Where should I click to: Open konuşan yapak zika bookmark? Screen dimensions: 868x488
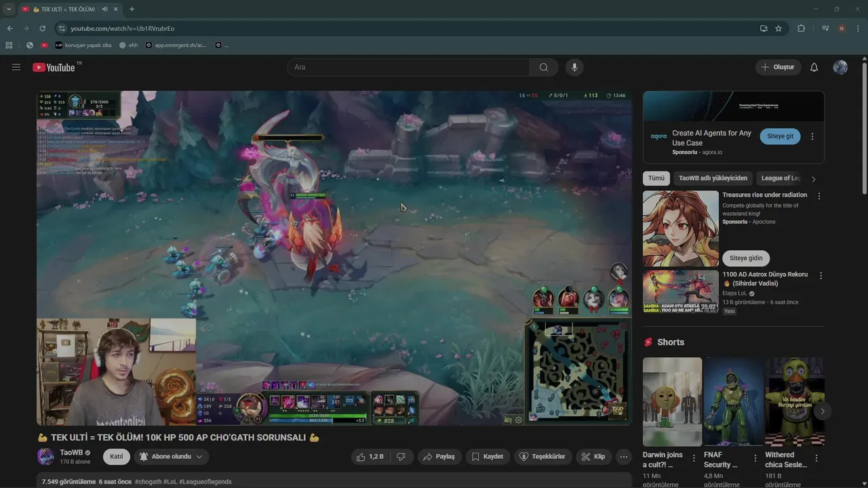pyautogui.click(x=83, y=45)
